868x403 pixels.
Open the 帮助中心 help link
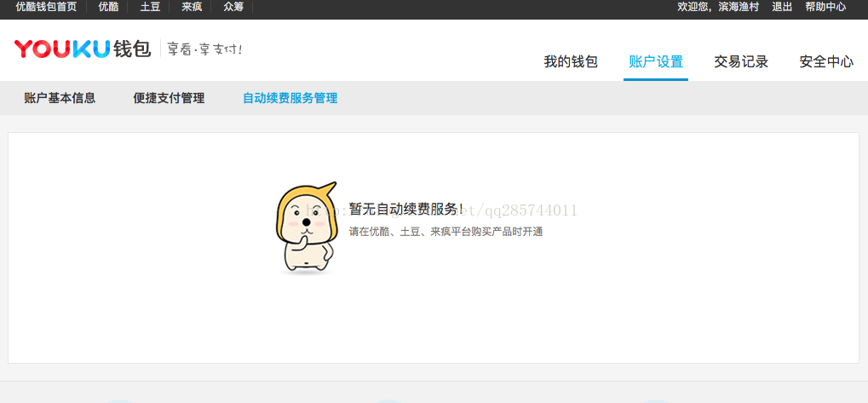(825, 7)
